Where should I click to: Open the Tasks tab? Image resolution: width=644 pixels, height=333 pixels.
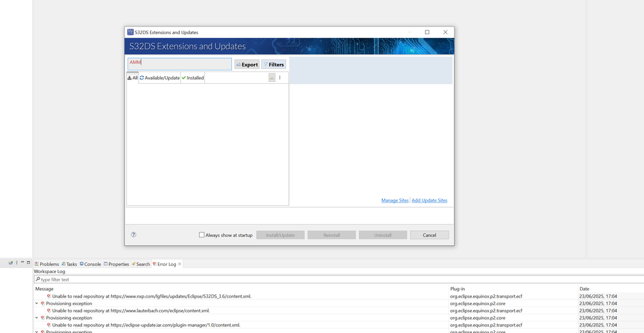coord(69,264)
